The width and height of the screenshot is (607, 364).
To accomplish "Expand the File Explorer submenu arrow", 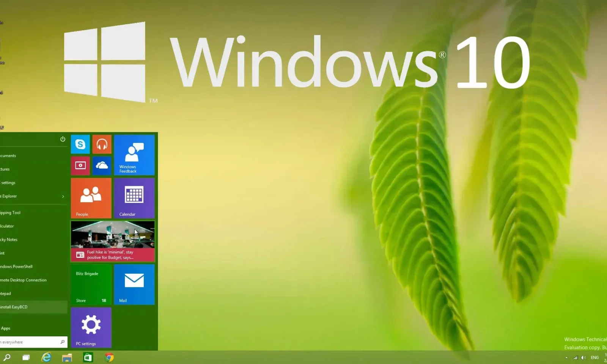I will [x=63, y=196].
